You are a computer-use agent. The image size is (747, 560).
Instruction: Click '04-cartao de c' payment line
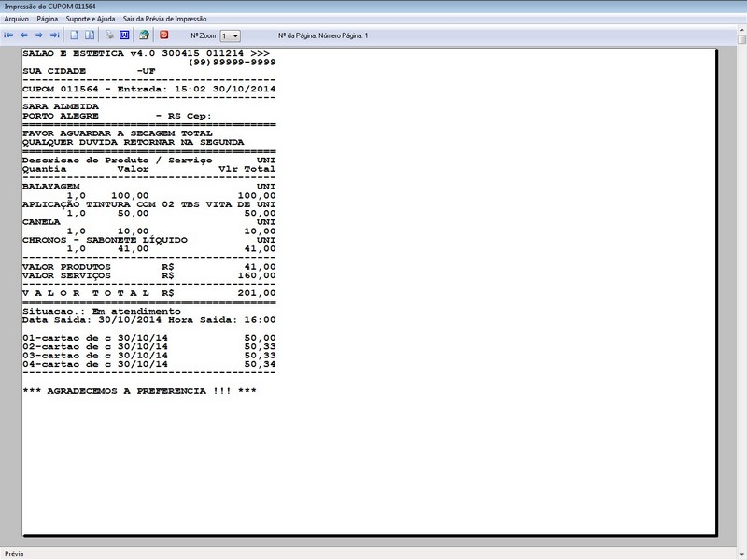tap(149, 364)
